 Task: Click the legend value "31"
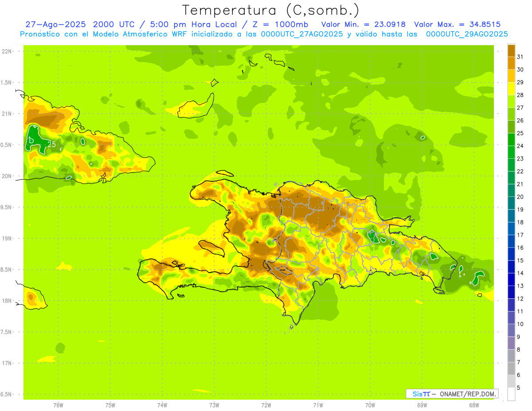coord(520,57)
